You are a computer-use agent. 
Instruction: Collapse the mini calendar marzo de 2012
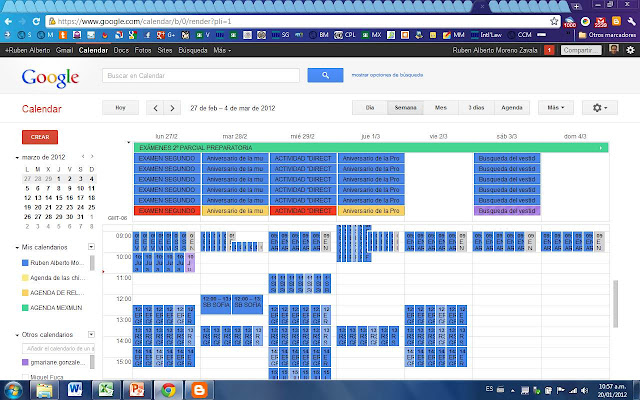click(x=17, y=158)
